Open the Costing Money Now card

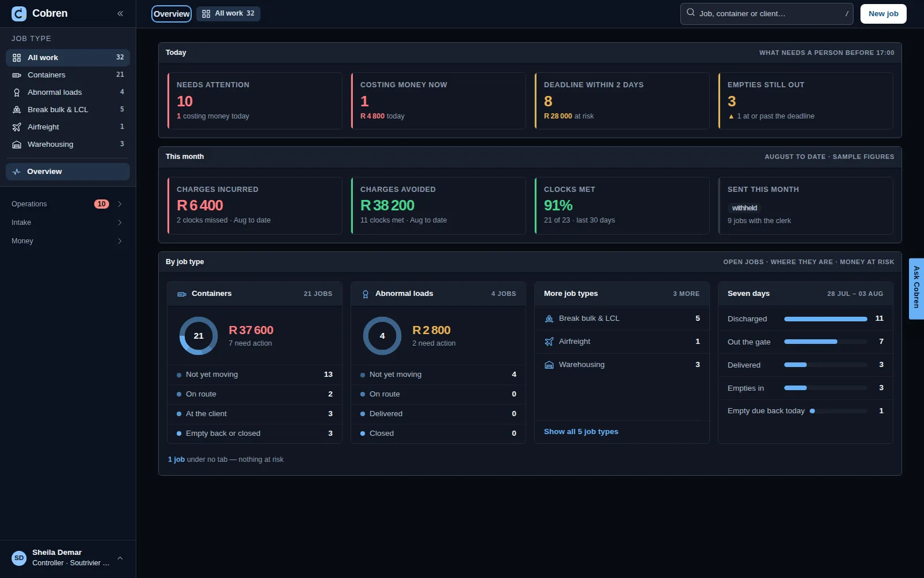438,101
